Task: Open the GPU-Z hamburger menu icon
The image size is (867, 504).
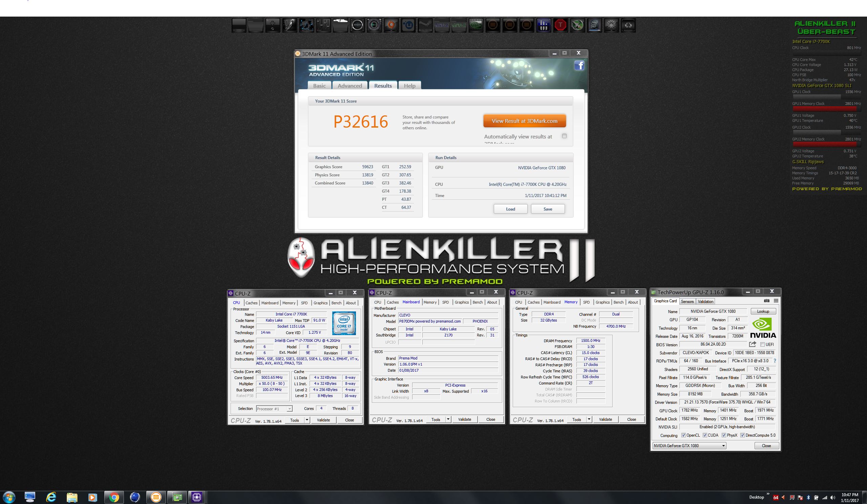Action: coord(776,301)
